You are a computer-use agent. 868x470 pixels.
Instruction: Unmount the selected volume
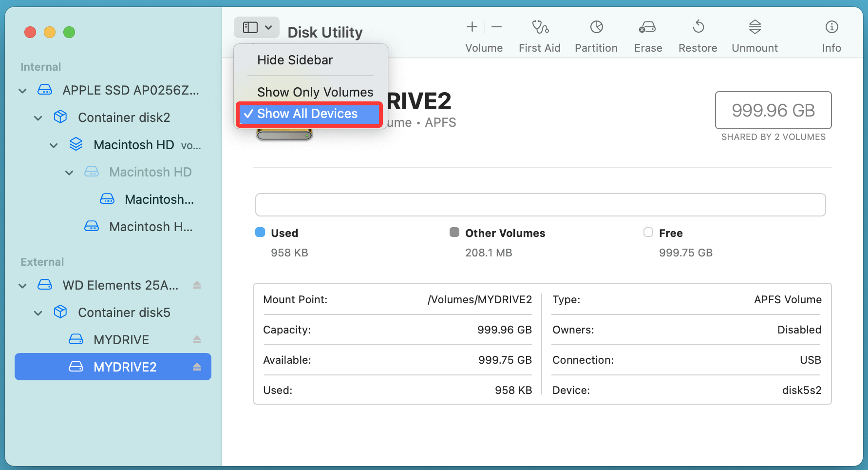tap(754, 34)
